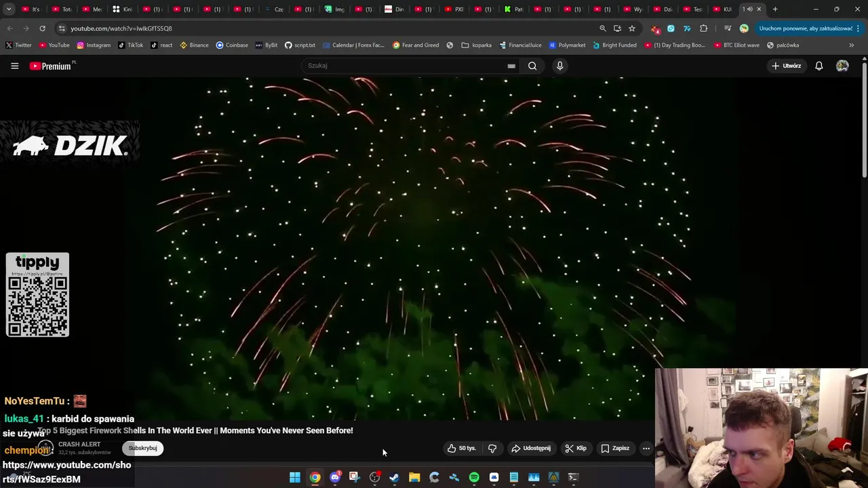868x488 pixels.
Task: Open the Twitter bookmark
Action: pos(18,45)
